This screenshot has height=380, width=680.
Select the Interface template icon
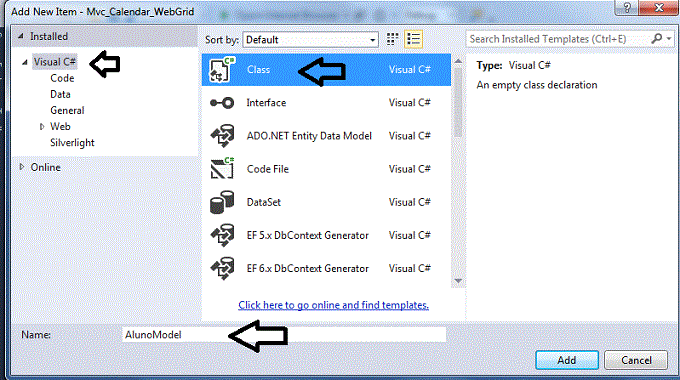click(x=222, y=103)
